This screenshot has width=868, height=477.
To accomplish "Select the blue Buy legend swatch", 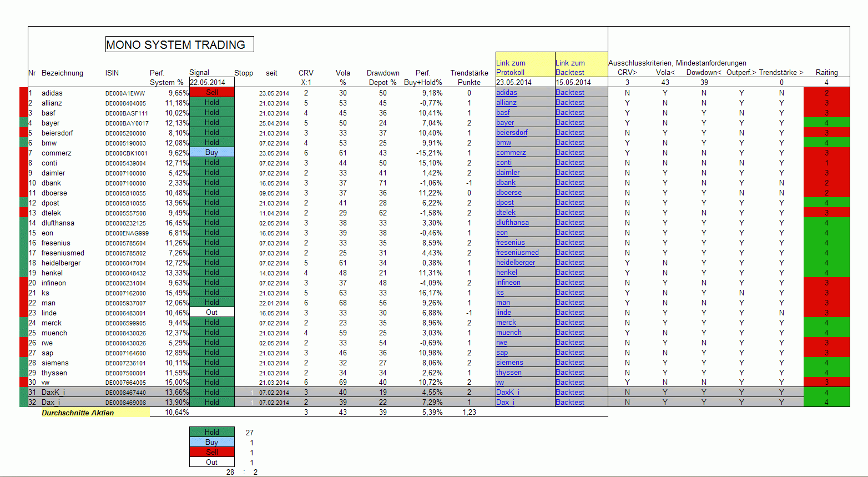I will click(x=212, y=442).
